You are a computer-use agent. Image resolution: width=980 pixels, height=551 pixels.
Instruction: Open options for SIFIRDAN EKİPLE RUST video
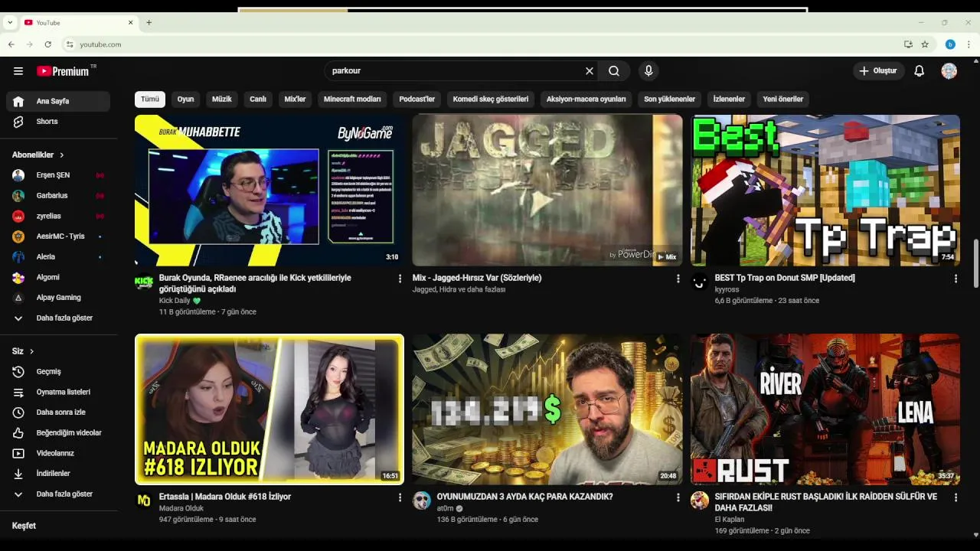click(x=955, y=498)
